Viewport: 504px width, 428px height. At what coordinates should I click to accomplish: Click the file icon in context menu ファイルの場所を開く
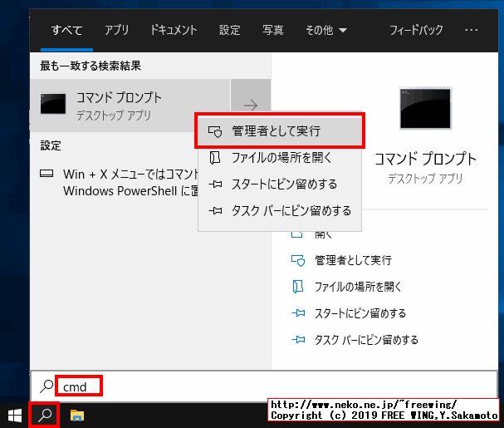[x=215, y=158]
